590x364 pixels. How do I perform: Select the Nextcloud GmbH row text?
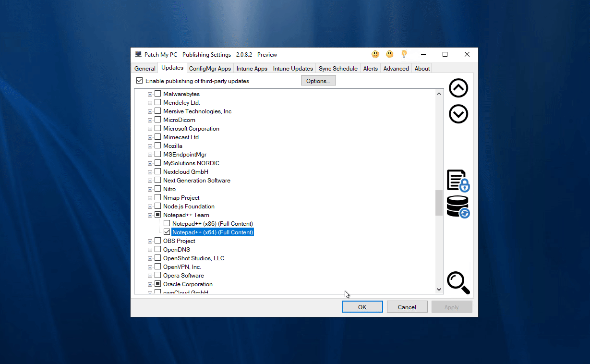(x=186, y=171)
